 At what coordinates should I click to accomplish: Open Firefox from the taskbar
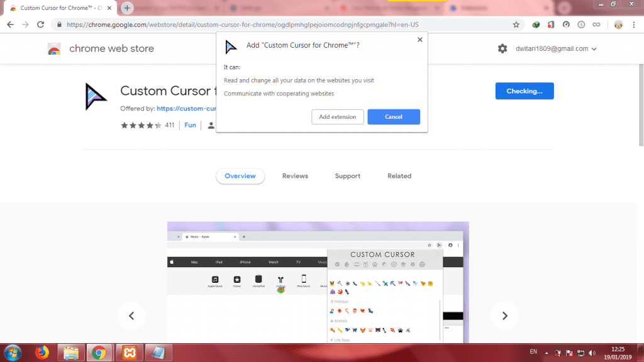[43, 353]
